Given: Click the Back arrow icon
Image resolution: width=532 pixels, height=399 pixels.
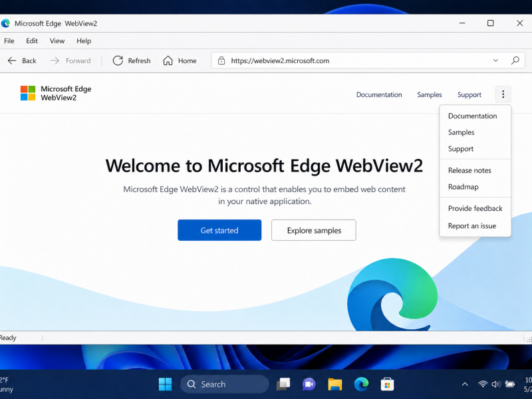Looking at the screenshot, I should pos(12,61).
